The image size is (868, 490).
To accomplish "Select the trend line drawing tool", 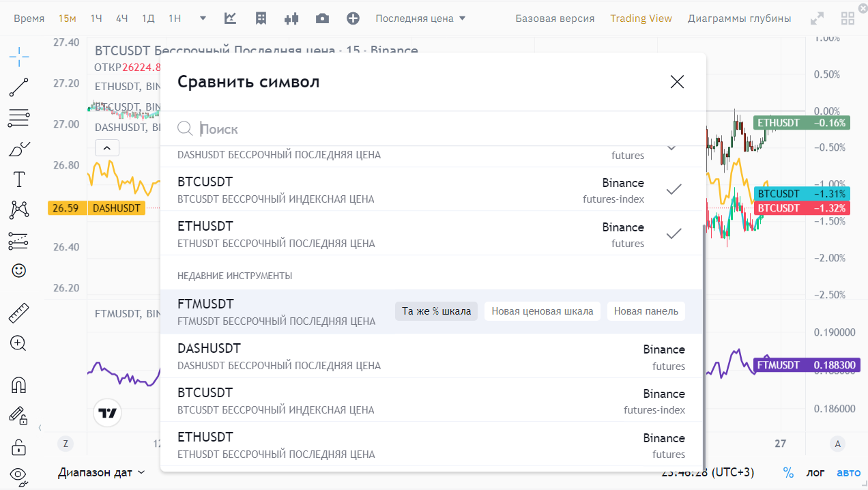I will point(19,87).
